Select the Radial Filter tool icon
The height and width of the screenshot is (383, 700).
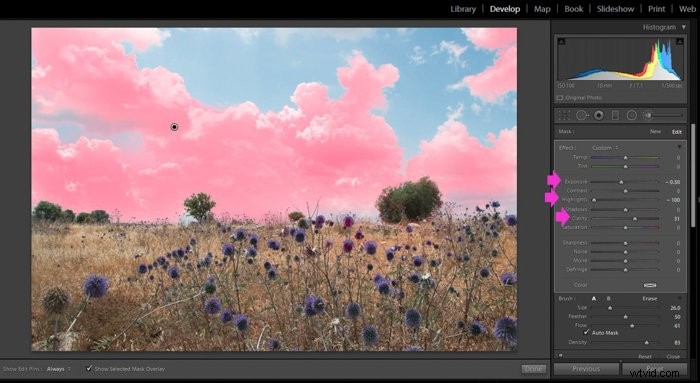631,115
